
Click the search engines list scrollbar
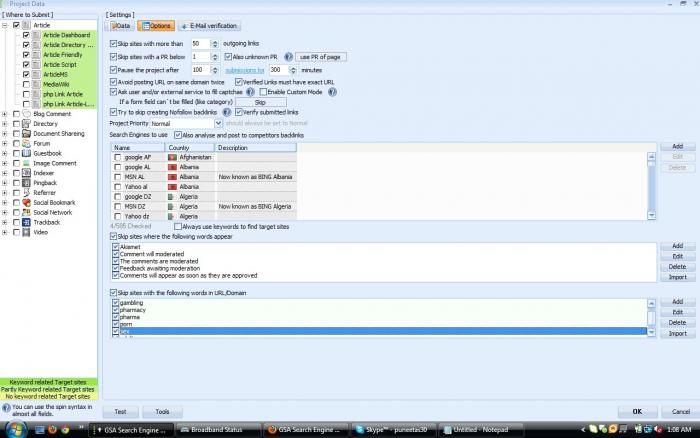tap(651, 186)
